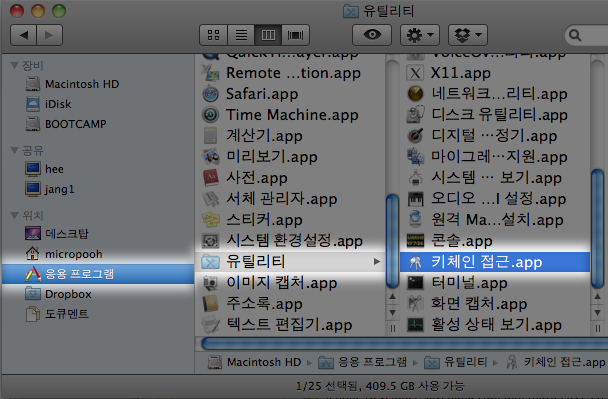The height and width of the screenshot is (399, 608).
Task: Select the 계산기.app icon
Action: pyautogui.click(x=211, y=136)
